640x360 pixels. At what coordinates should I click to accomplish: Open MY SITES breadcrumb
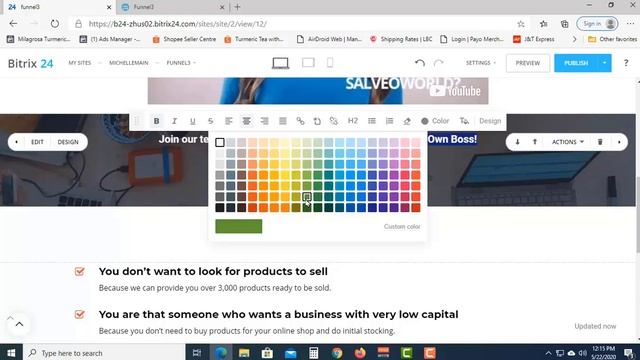click(x=80, y=63)
